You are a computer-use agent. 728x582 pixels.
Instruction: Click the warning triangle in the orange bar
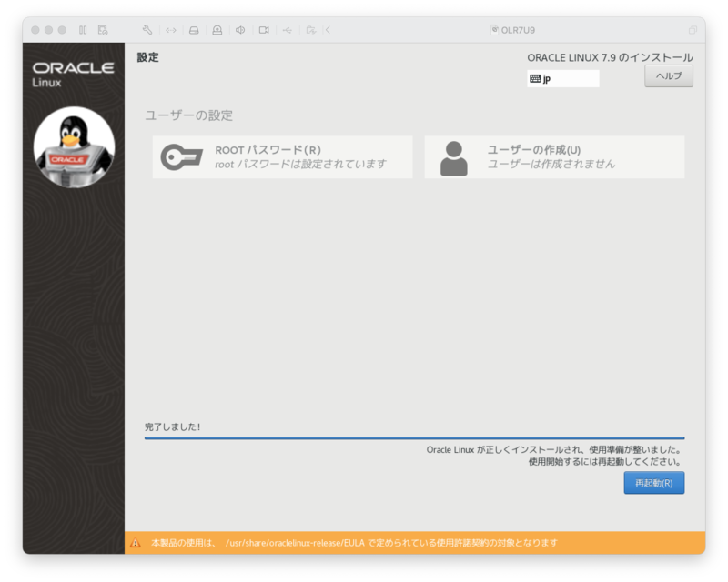pyautogui.click(x=135, y=543)
